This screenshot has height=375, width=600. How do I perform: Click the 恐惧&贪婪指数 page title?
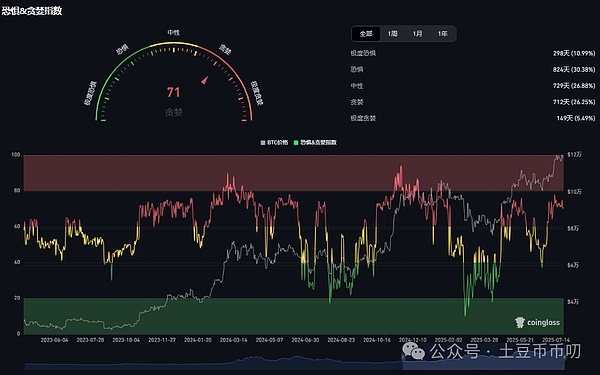tap(31, 11)
